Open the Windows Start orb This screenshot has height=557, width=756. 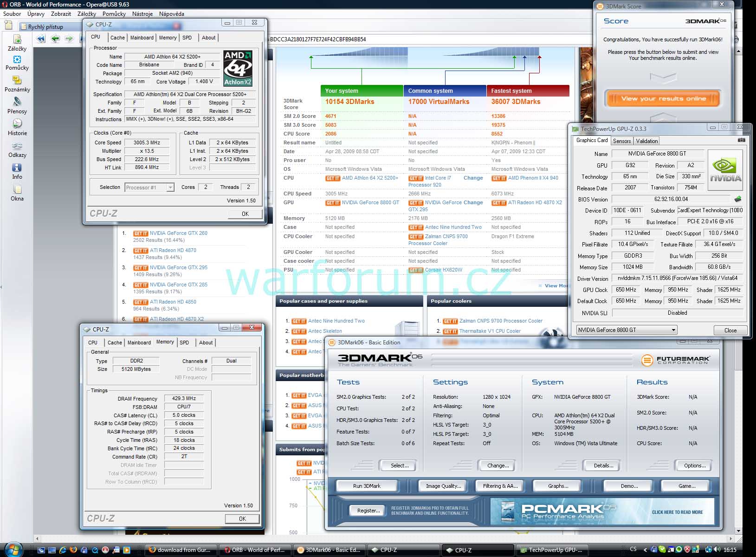pyautogui.click(x=13, y=550)
